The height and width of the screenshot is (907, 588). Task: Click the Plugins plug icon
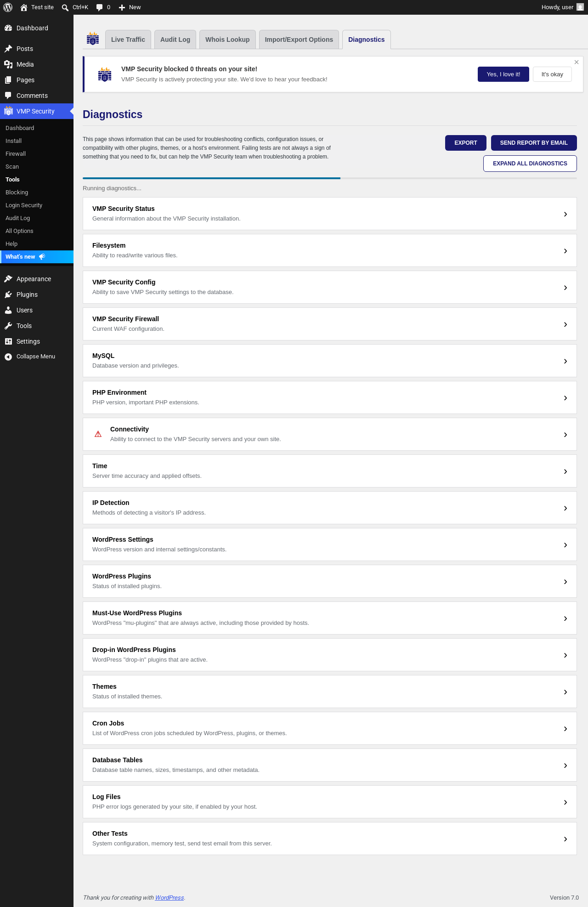pos(8,295)
